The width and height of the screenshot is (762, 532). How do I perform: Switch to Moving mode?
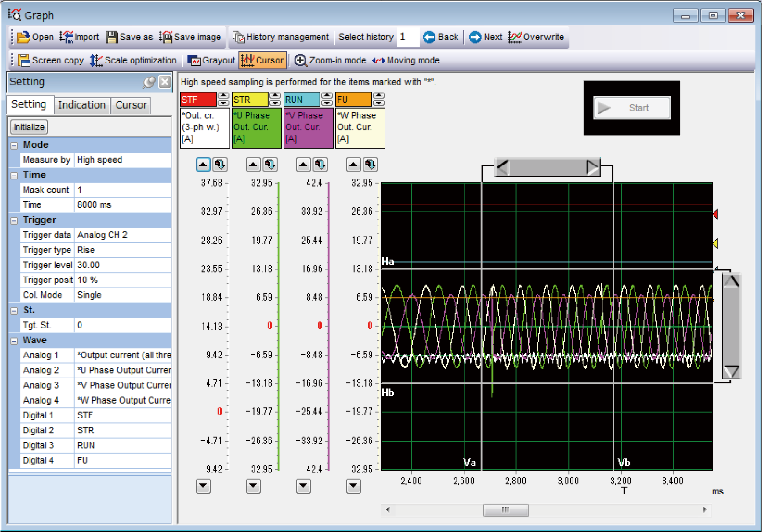point(406,60)
